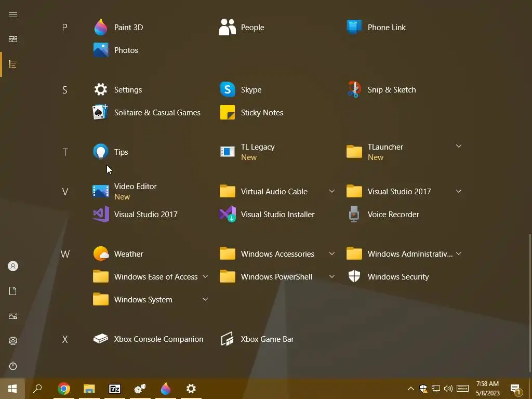Screen dimensions: 532x399
Task: Open Documents icon in Start sidebar
Action: click(13, 291)
